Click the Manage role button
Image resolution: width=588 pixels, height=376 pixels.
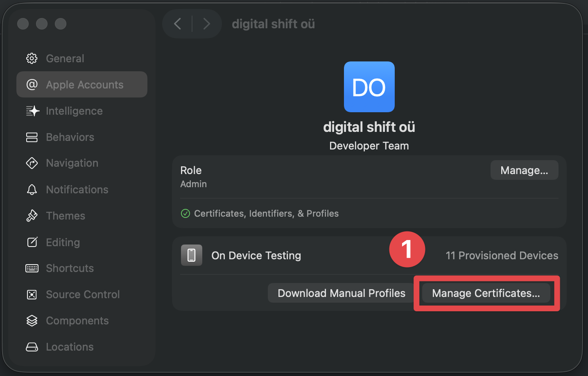524,170
